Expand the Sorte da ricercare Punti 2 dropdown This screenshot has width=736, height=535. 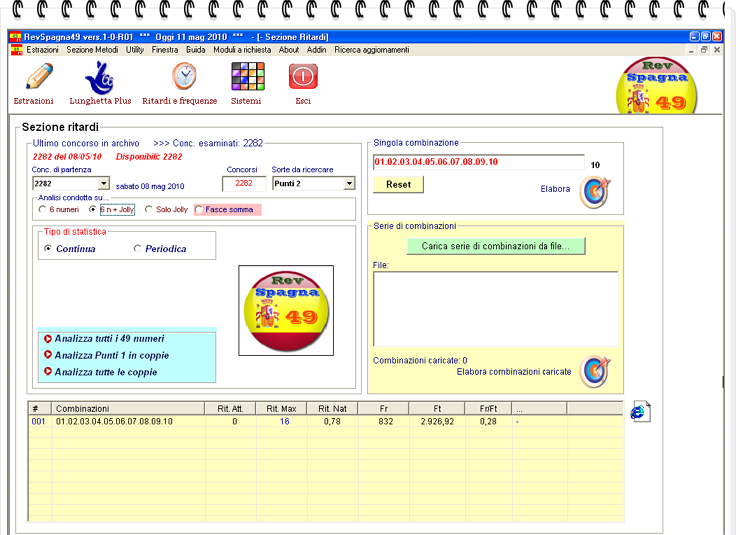349,183
